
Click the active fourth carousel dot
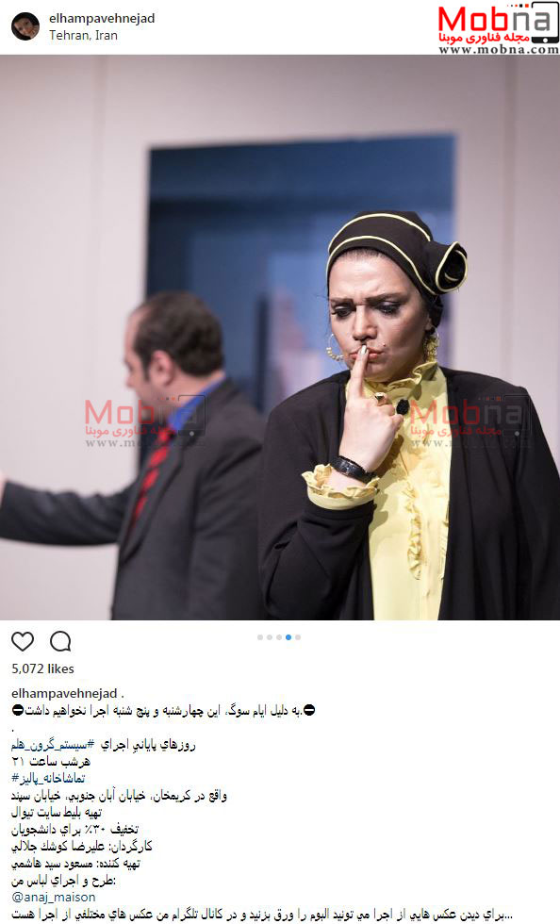pyautogui.click(x=288, y=637)
